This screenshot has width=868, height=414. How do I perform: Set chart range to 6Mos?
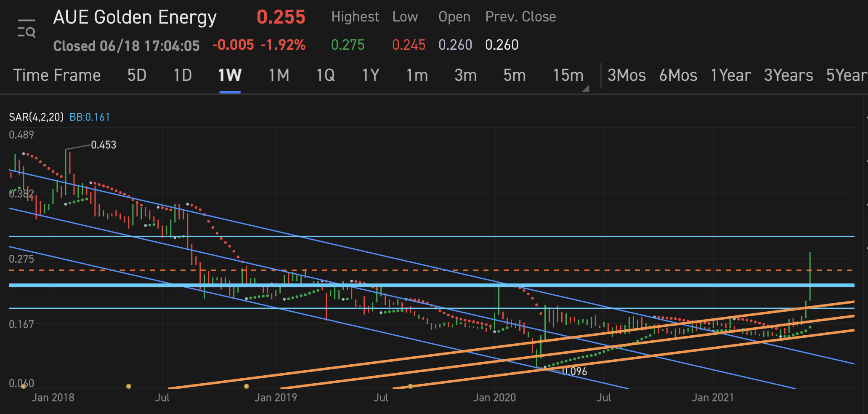678,75
